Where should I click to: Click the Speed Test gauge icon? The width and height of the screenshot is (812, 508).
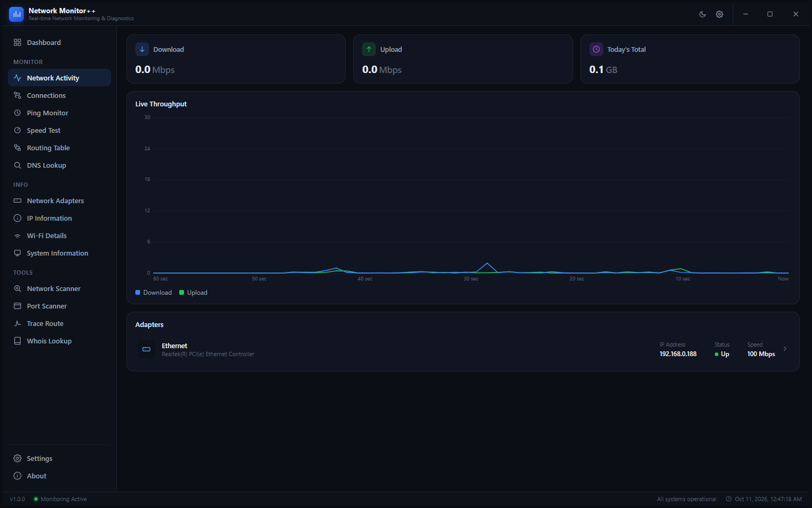pos(17,130)
